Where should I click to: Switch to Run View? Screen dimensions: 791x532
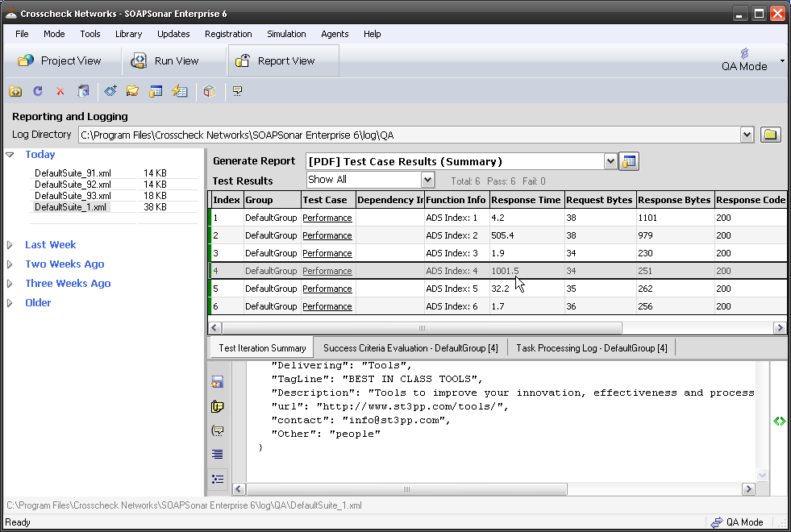coord(165,61)
